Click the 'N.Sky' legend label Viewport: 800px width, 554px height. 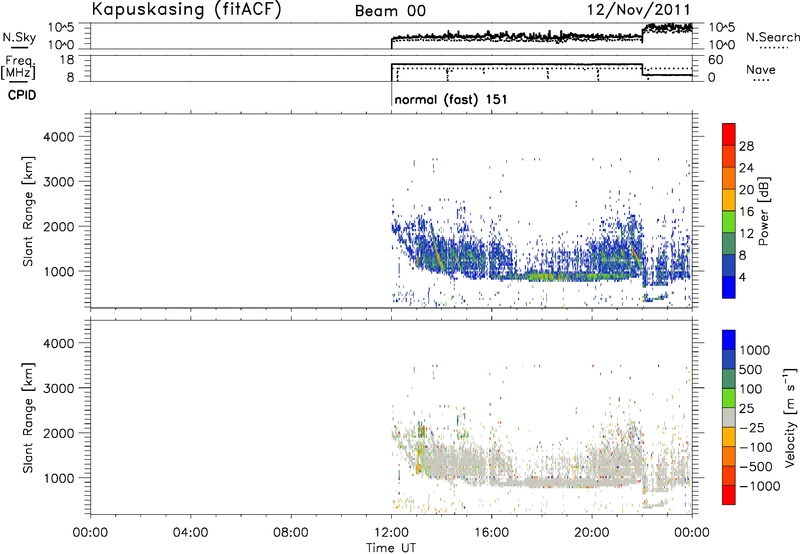point(19,37)
